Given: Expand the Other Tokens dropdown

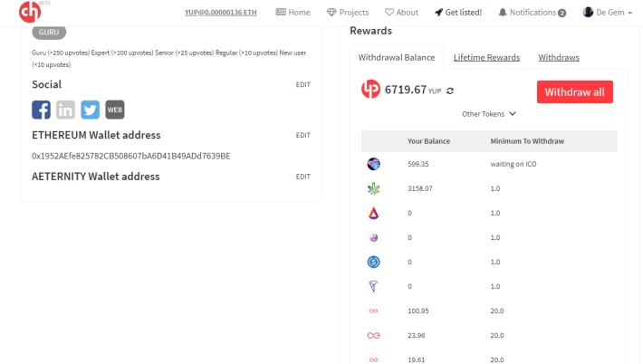Looking at the screenshot, I should click(489, 114).
